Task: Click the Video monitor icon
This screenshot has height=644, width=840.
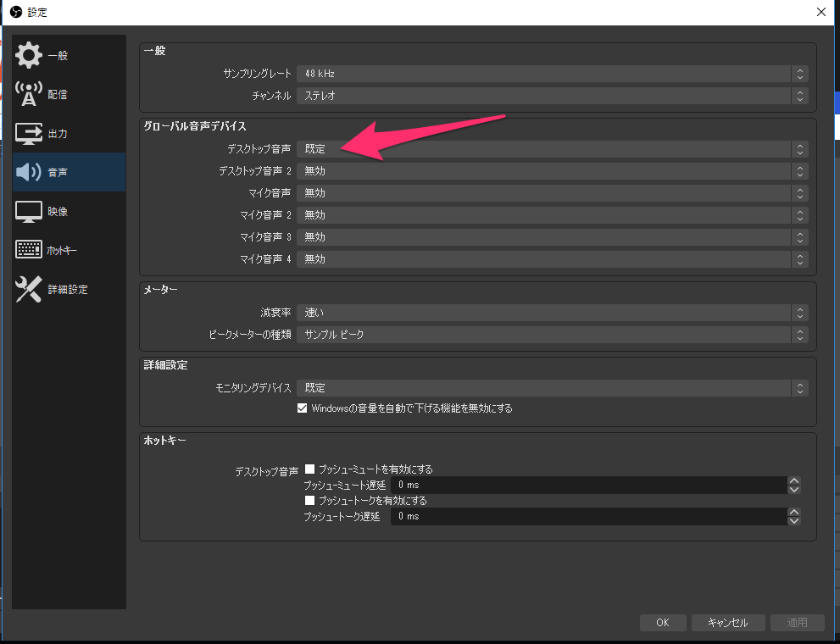Action: 28,212
